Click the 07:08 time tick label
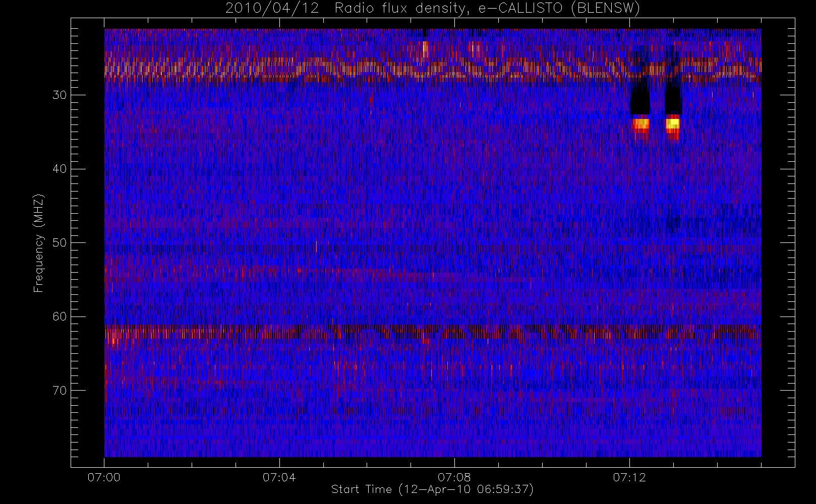The image size is (816, 504). point(454,477)
